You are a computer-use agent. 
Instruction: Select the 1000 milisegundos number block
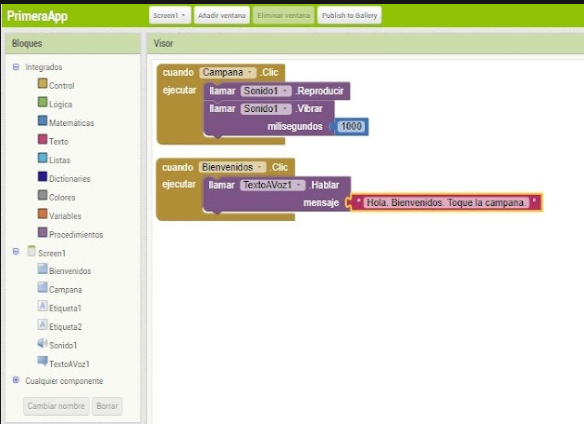pyautogui.click(x=351, y=126)
